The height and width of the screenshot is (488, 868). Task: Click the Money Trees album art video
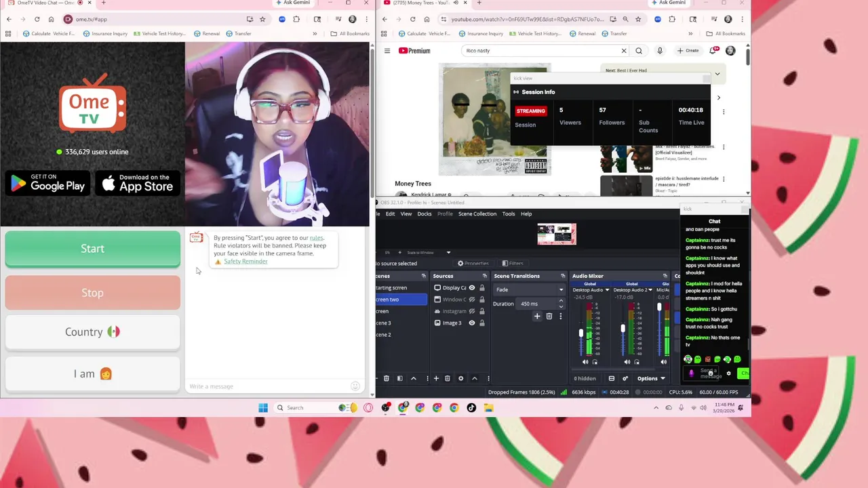coord(494,120)
